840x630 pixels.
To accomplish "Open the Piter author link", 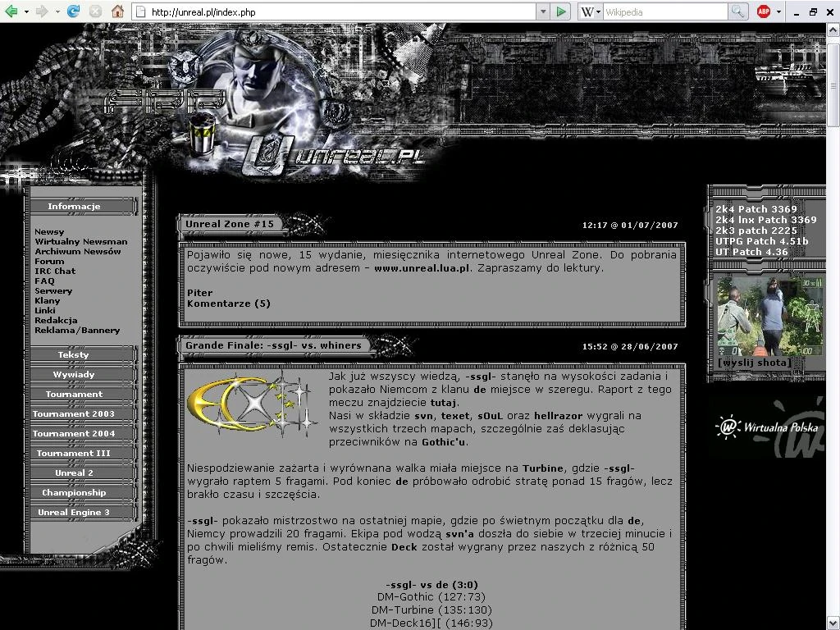I will click(199, 293).
